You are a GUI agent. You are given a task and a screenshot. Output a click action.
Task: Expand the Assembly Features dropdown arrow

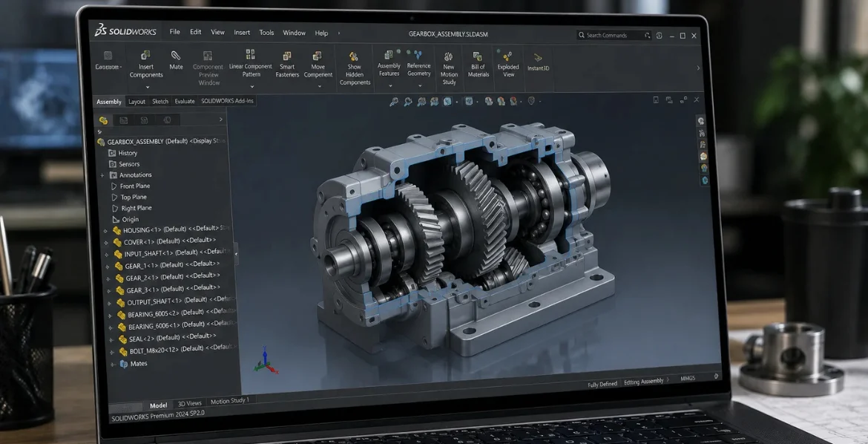[x=389, y=85]
